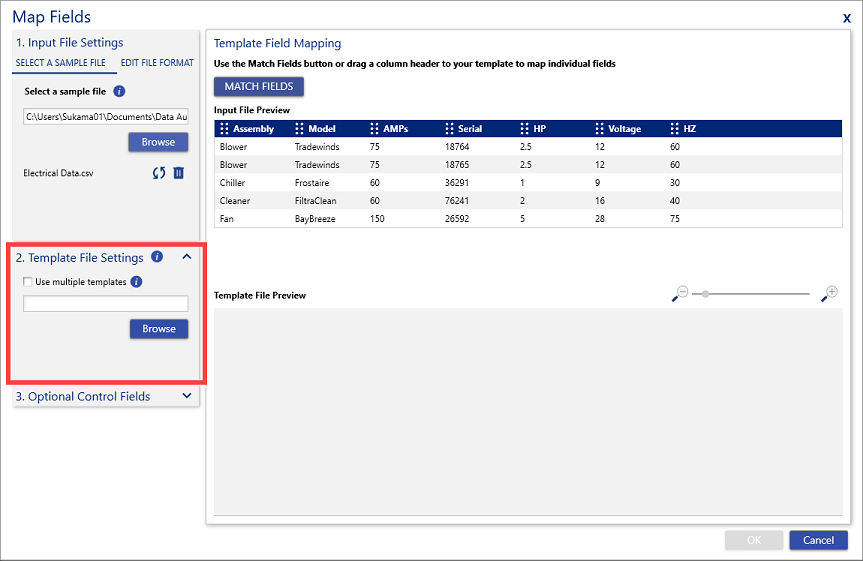The width and height of the screenshot is (863, 561).
Task: Click the drag handle on the Voltage column
Action: pyautogui.click(x=600, y=129)
